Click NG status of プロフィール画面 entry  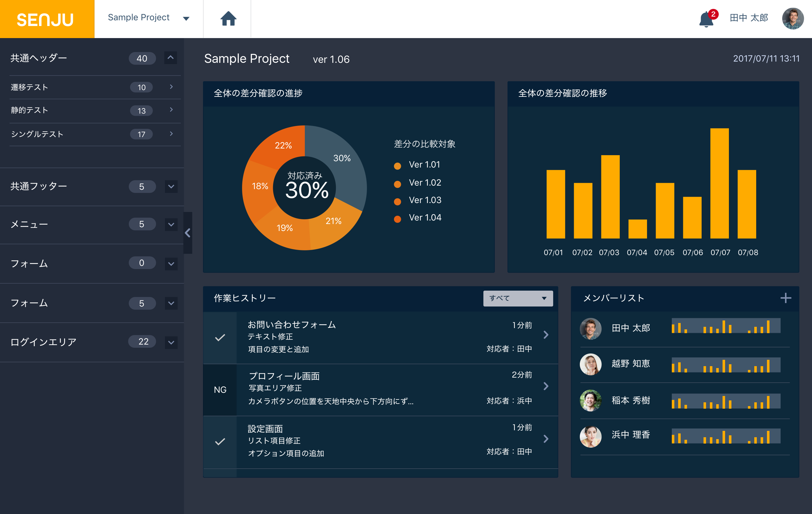coord(220,390)
